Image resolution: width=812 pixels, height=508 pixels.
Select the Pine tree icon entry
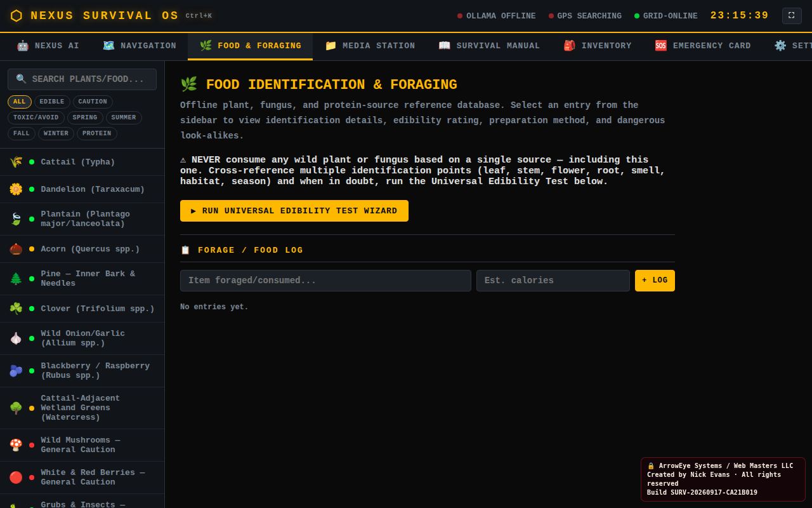pos(16,279)
